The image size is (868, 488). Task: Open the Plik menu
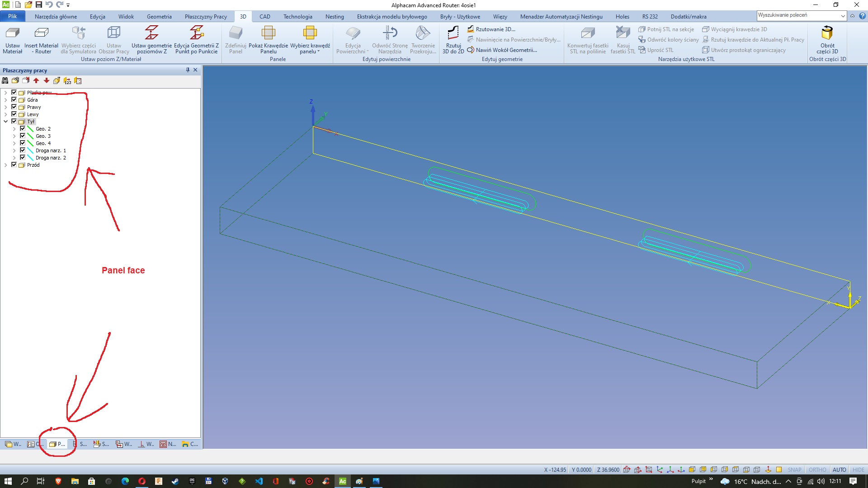(12, 16)
